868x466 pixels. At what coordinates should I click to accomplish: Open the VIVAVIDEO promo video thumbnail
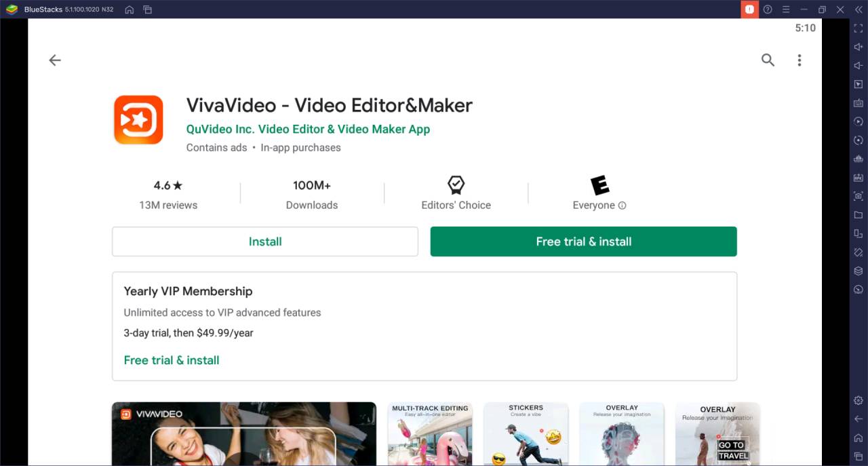(x=244, y=433)
